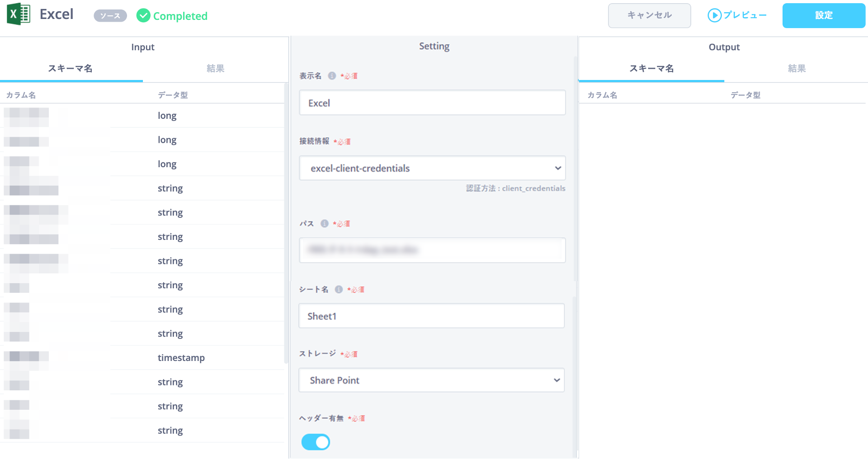Open the ストレージ Share Point dropdown
Image resolution: width=868 pixels, height=459 pixels.
pos(432,380)
